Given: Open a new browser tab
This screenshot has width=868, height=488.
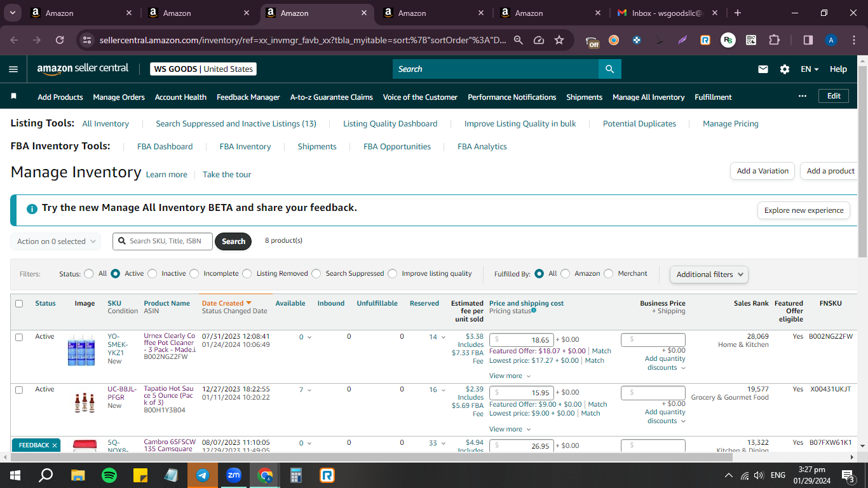Looking at the screenshot, I should (x=737, y=13).
